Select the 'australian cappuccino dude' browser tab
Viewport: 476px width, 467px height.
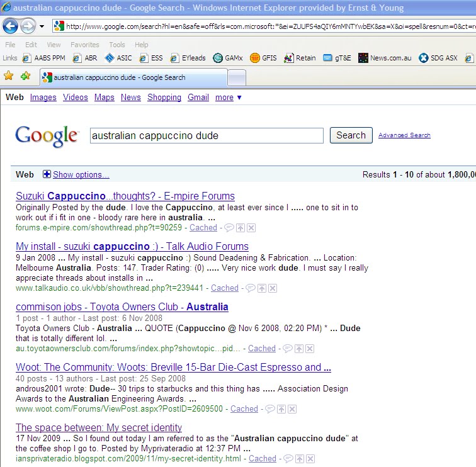pyautogui.click(x=133, y=77)
